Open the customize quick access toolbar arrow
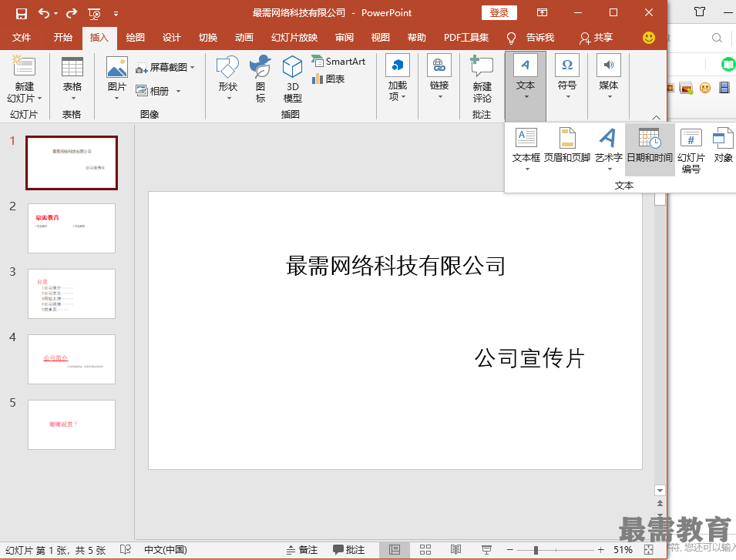This screenshot has height=560, width=736. point(116,14)
